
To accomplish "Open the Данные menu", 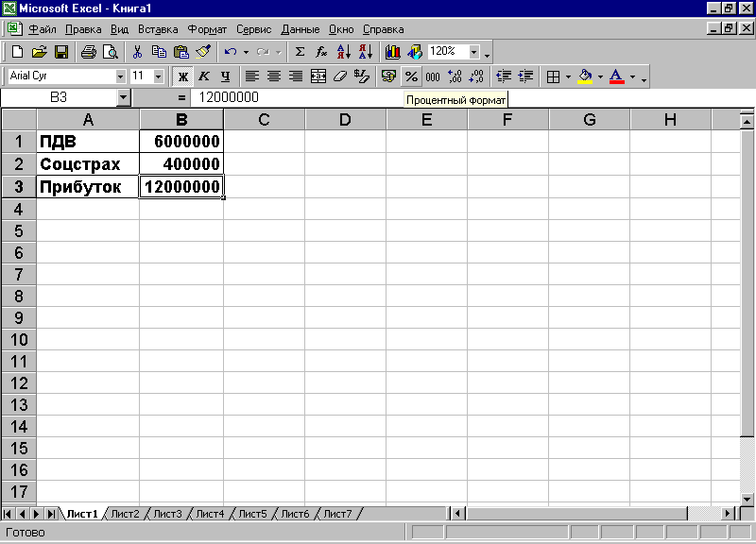I will [300, 29].
